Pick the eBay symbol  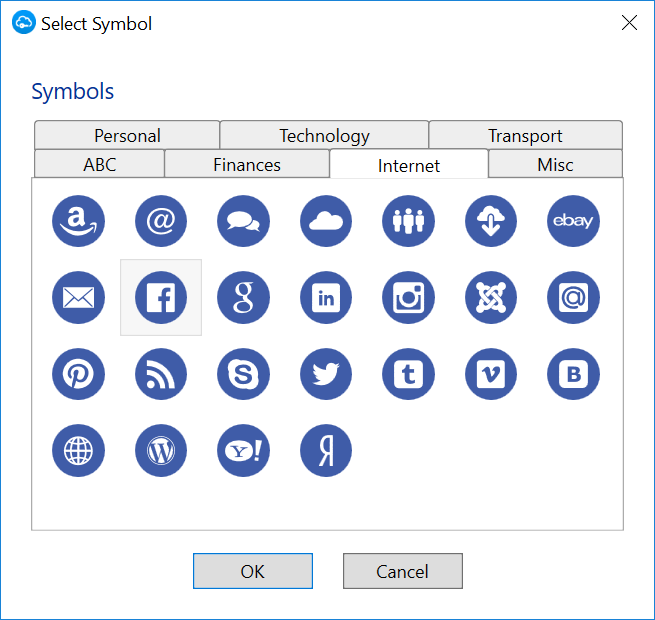click(x=573, y=221)
